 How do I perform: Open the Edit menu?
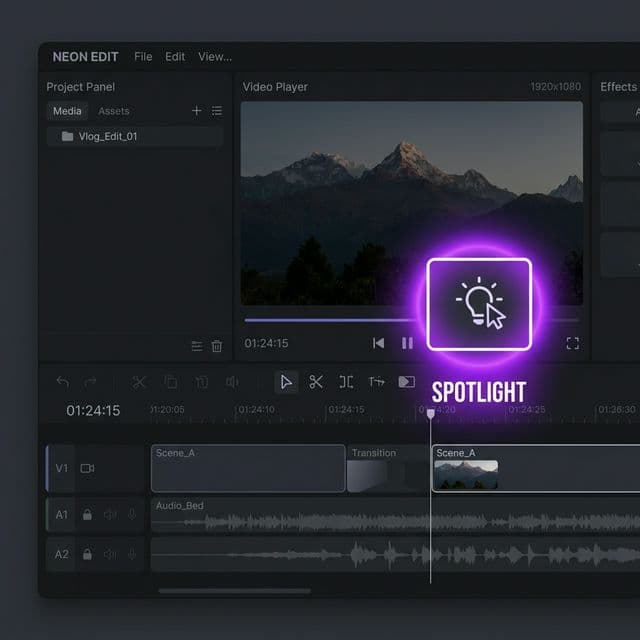pyautogui.click(x=175, y=57)
